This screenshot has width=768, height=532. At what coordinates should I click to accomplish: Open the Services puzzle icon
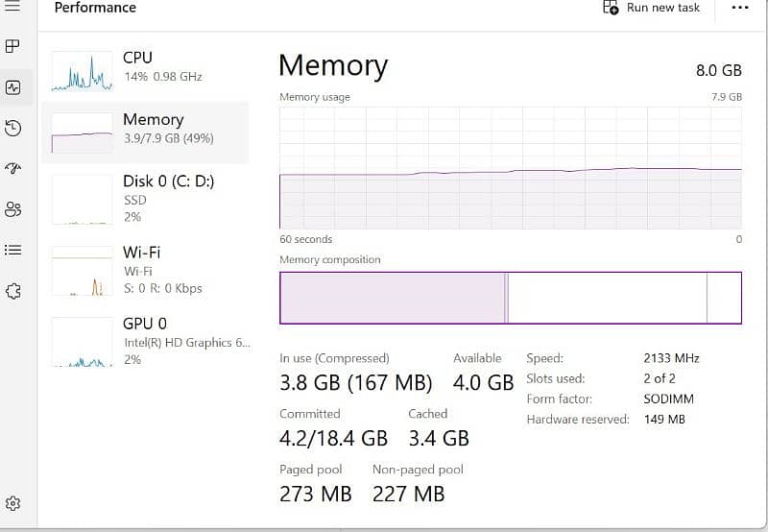pyautogui.click(x=12, y=291)
